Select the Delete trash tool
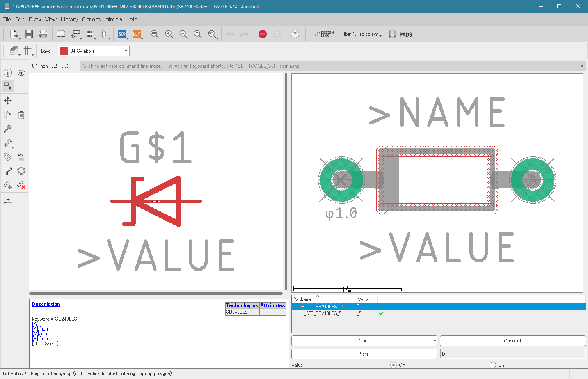Image resolution: width=588 pixels, height=379 pixels. [x=21, y=115]
